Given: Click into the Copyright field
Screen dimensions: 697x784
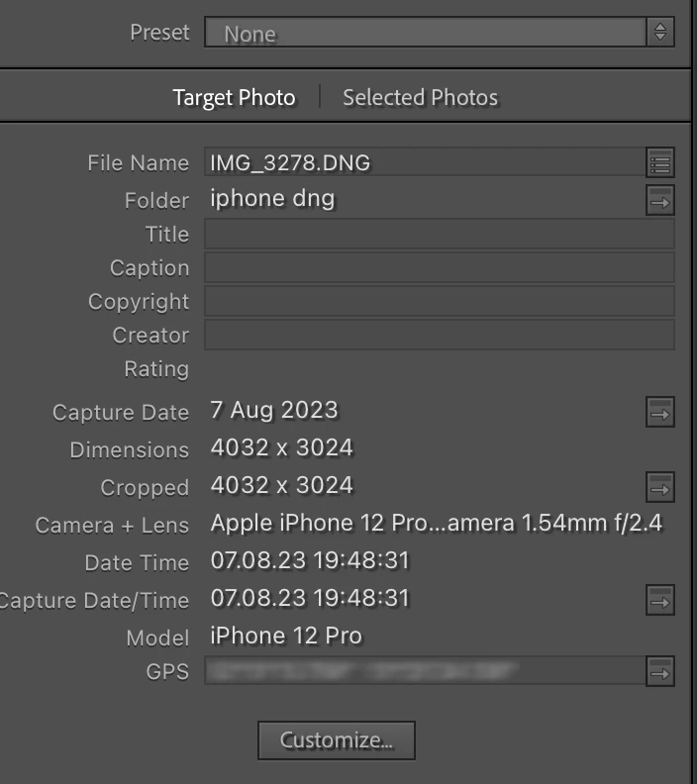Looking at the screenshot, I should click(x=439, y=302).
